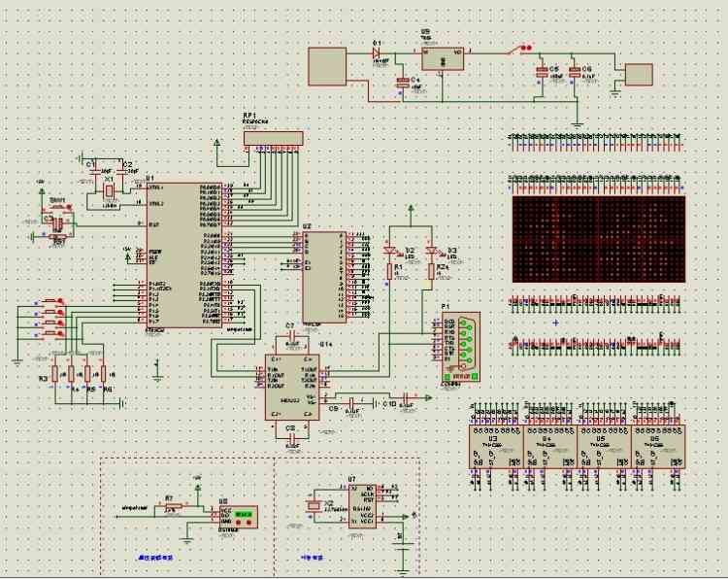Click the green temperature readout on U9
Screen dimensions: 728x579
click(244, 515)
